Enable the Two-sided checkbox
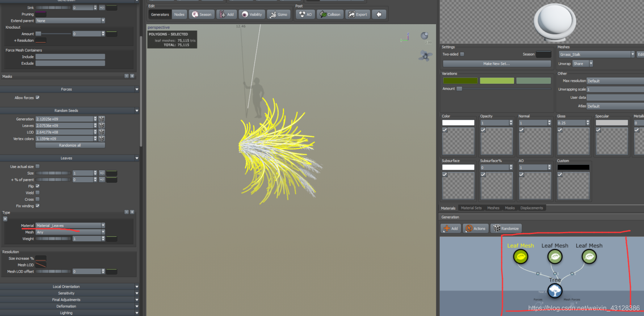Screen dimensions: 644x316 (462, 54)
